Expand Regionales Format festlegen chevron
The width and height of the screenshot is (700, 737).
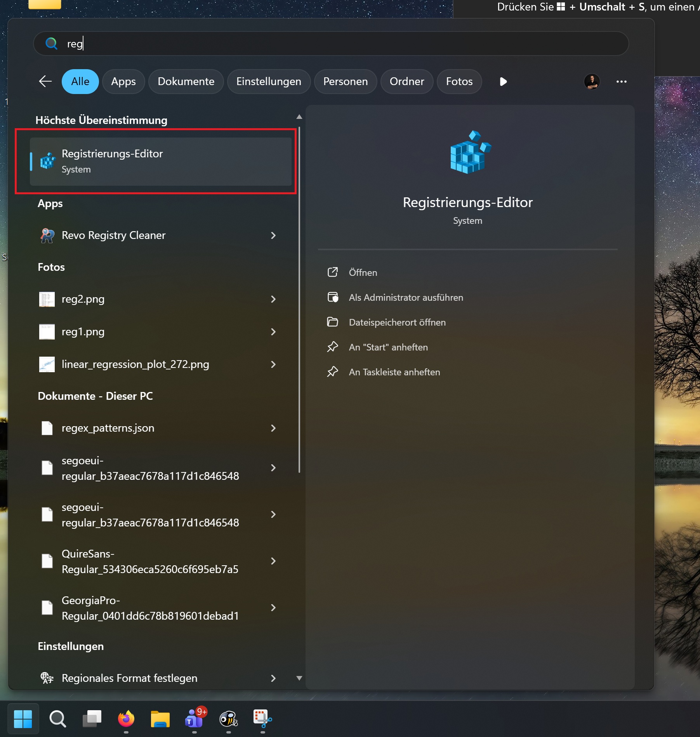(273, 678)
